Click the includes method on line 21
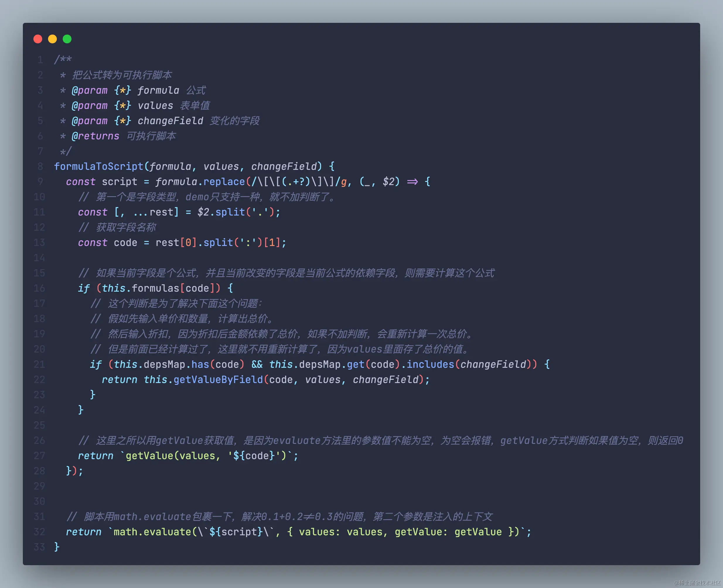723x588 pixels. [x=430, y=364]
